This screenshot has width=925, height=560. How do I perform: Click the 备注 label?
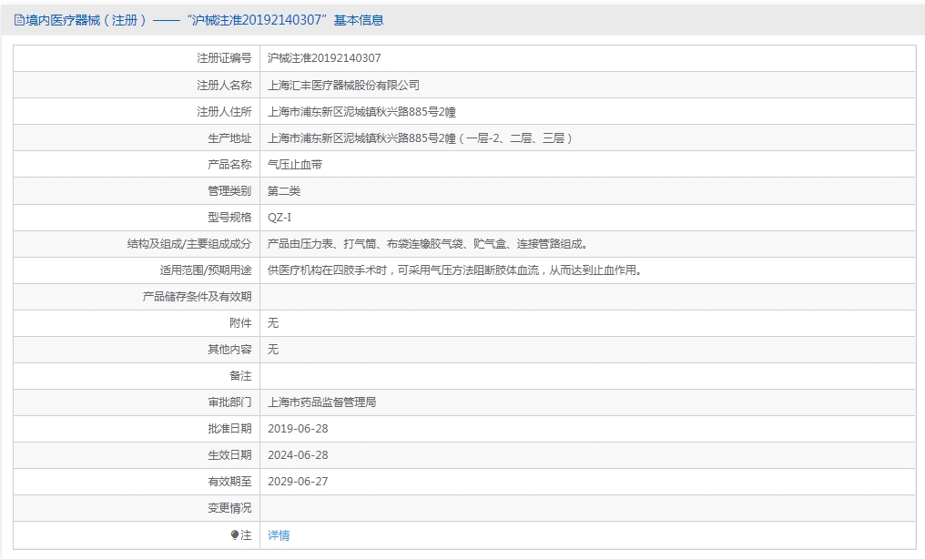240,376
